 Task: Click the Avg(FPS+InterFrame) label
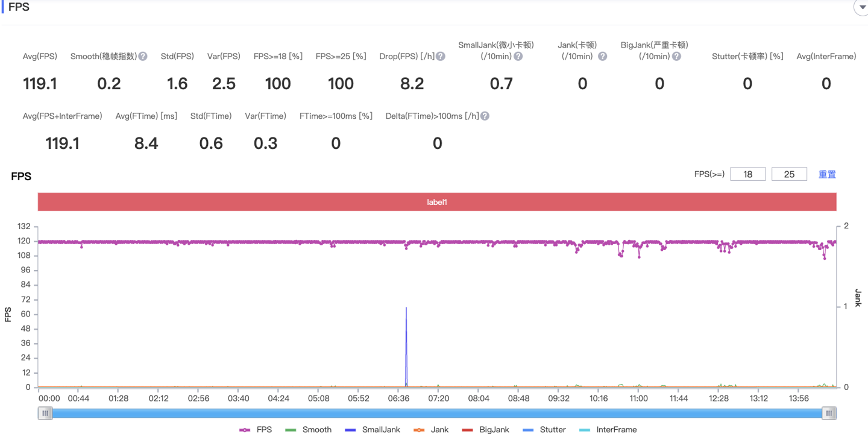[62, 116]
